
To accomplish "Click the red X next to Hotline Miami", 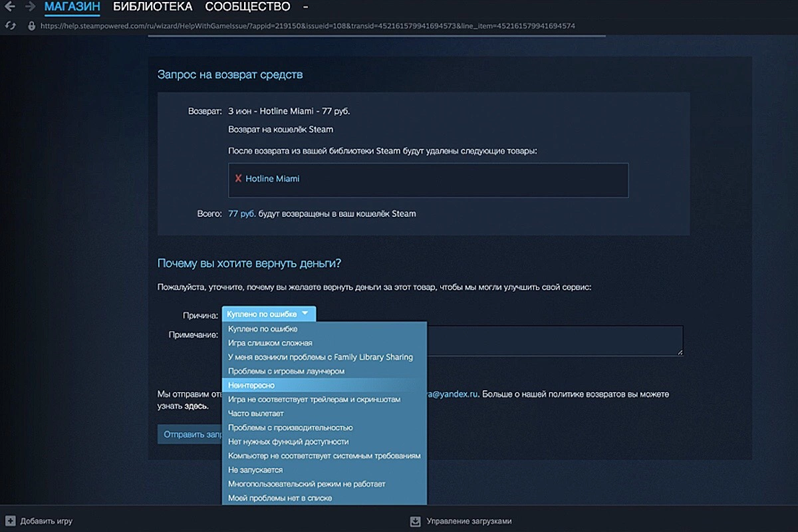I will (x=238, y=179).
